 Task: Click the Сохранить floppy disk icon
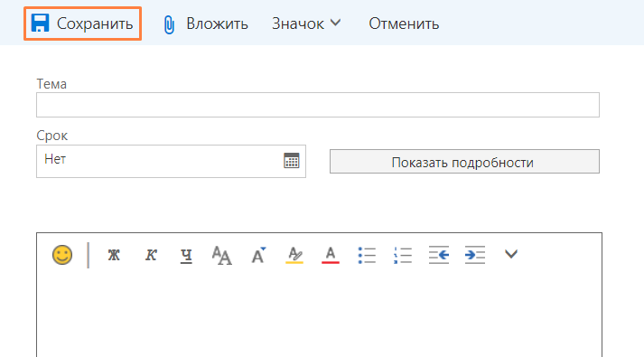coord(41,23)
